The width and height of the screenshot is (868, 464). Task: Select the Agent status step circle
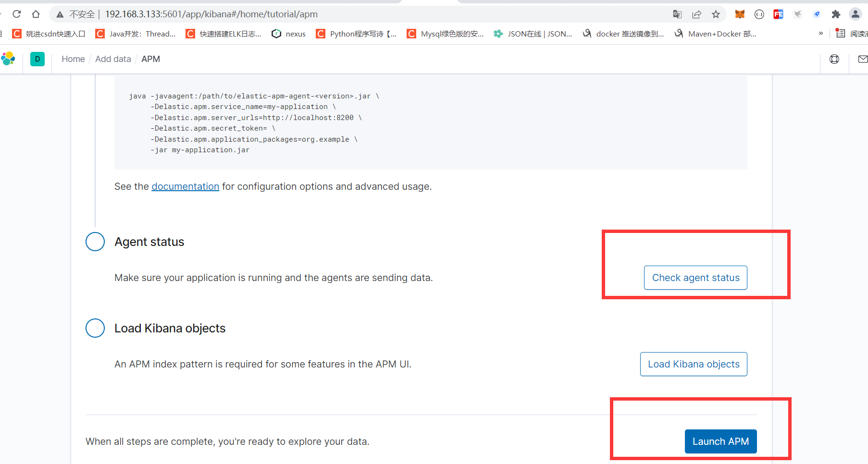[95, 242]
